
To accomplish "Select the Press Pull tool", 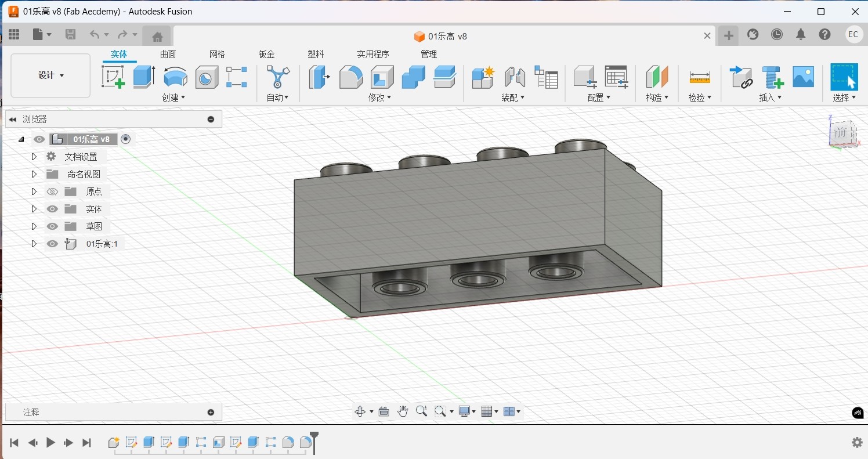I will pos(319,77).
